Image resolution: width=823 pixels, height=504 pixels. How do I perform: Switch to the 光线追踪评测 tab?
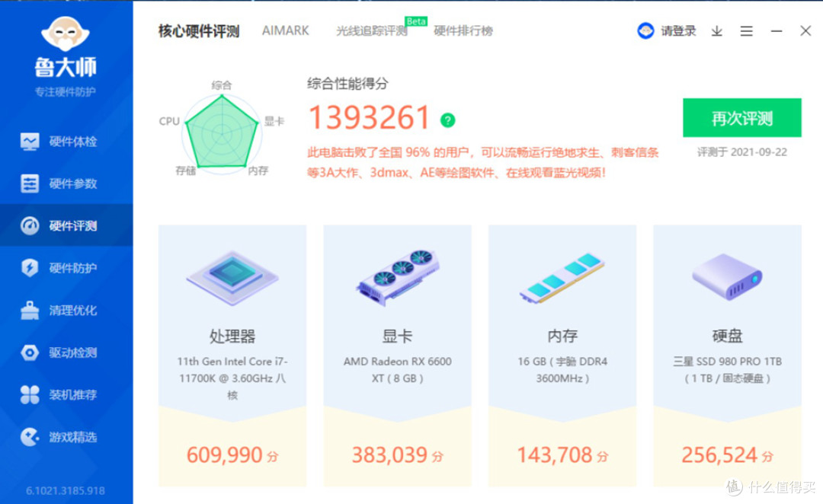tap(372, 31)
